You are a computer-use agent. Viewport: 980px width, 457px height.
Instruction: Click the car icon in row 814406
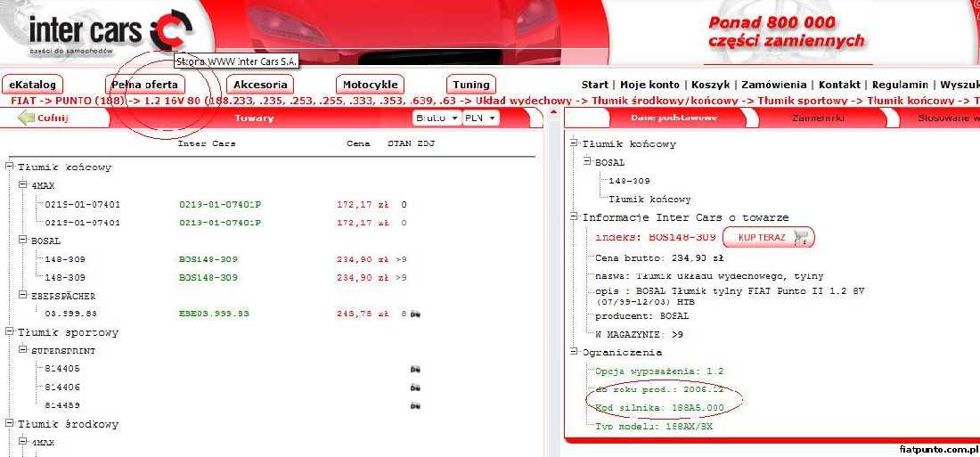point(415,388)
